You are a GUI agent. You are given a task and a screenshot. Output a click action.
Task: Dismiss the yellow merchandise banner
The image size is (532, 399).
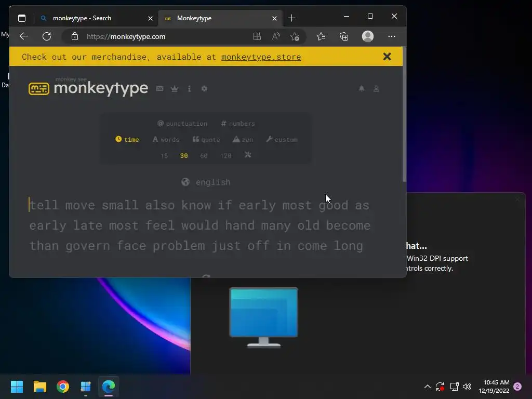coord(387,57)
